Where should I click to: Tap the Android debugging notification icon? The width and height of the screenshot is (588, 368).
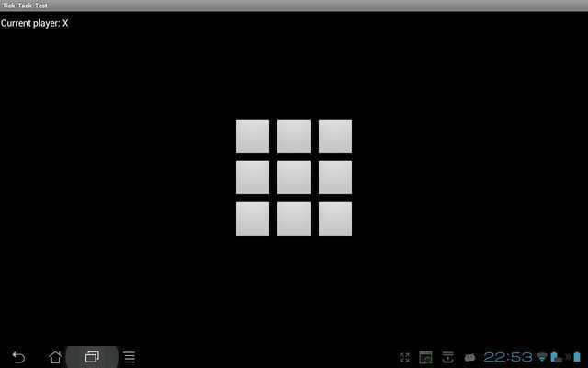pyautogui.click(x=469, y=358)
